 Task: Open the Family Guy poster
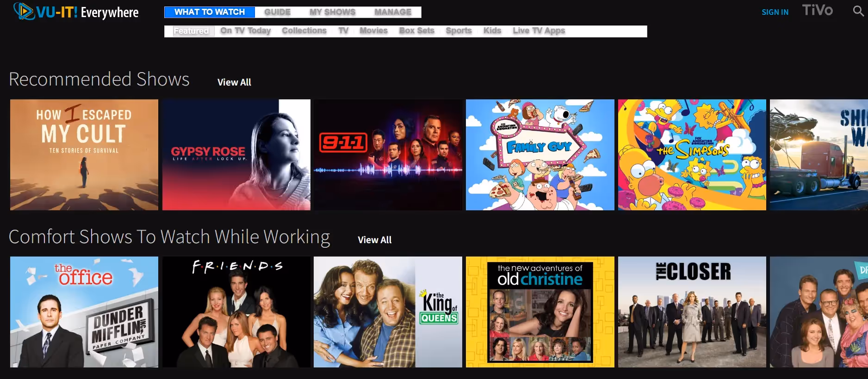click(540, 155)
